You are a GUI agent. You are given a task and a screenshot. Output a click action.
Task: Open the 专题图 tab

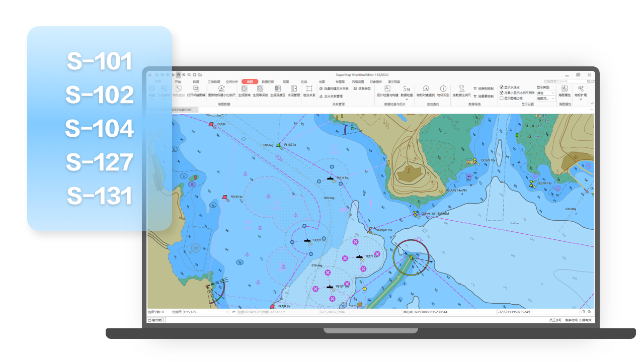340,81
